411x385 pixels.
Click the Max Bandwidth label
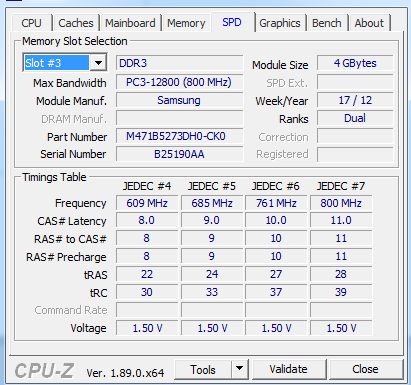70,83
